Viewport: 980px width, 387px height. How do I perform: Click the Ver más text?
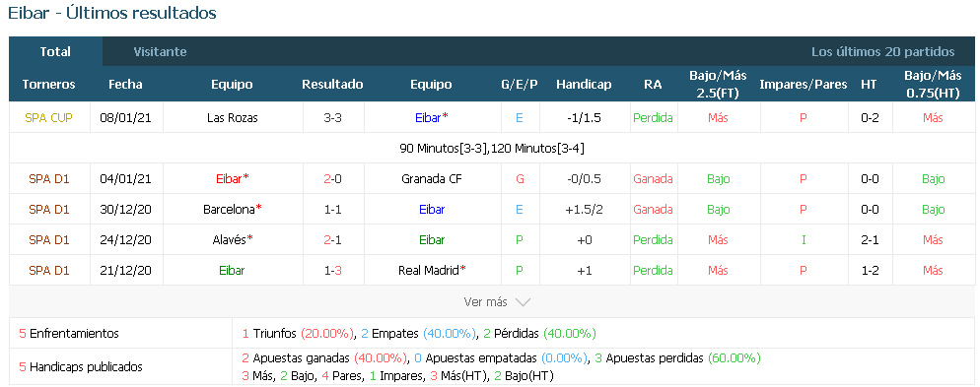tap(485, 302)
